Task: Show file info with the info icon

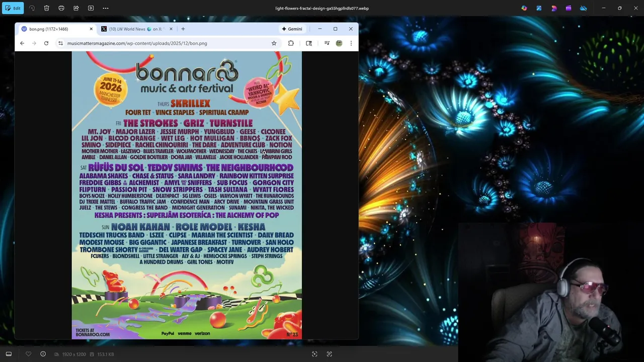Action: (x=43, y=354)
